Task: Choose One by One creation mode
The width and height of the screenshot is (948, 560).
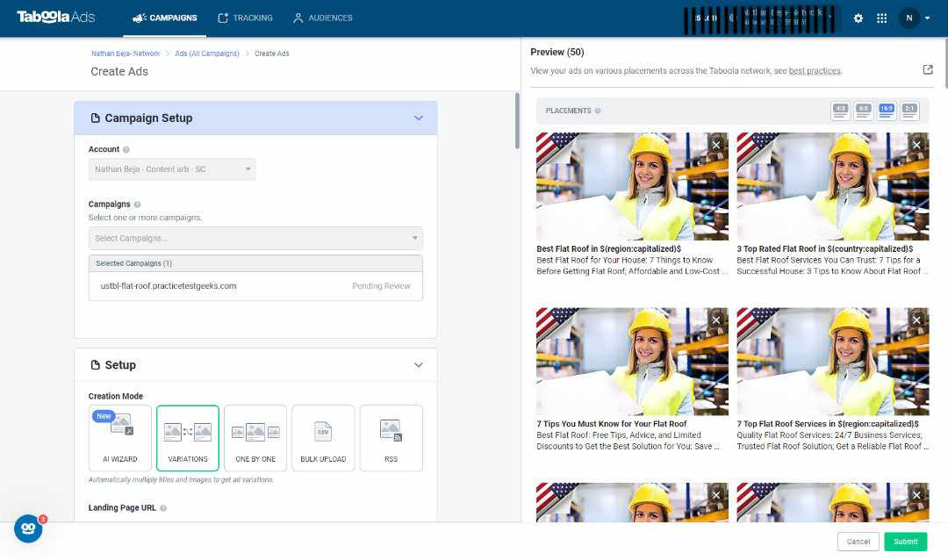Action: (x=255, y=438)
